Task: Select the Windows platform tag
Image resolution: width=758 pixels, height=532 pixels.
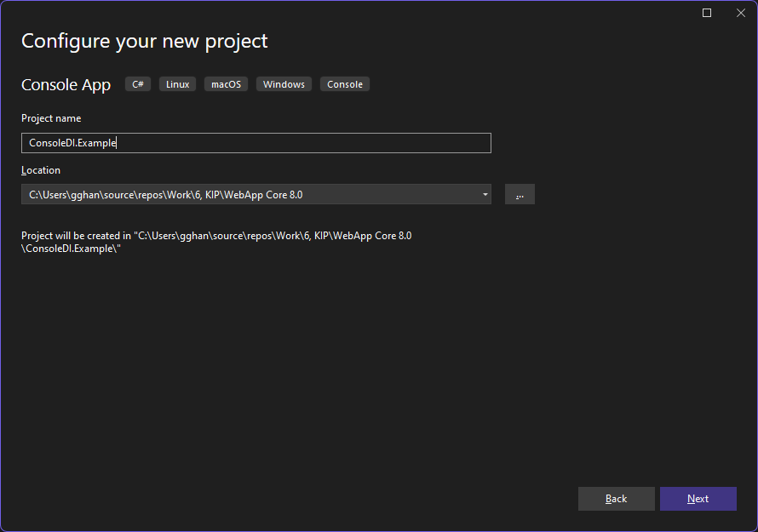Action: pos(284,84)
